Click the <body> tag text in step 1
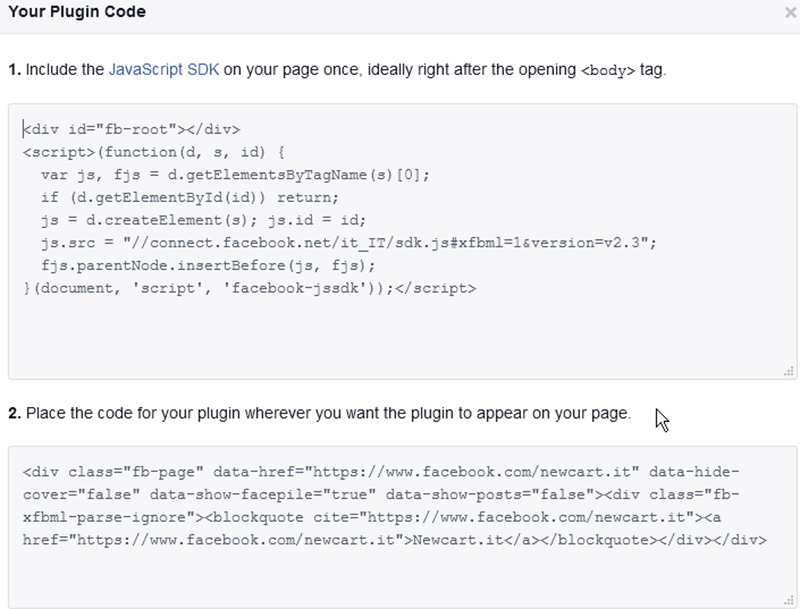Screen dimensions: 800x609 pos(608,70)
